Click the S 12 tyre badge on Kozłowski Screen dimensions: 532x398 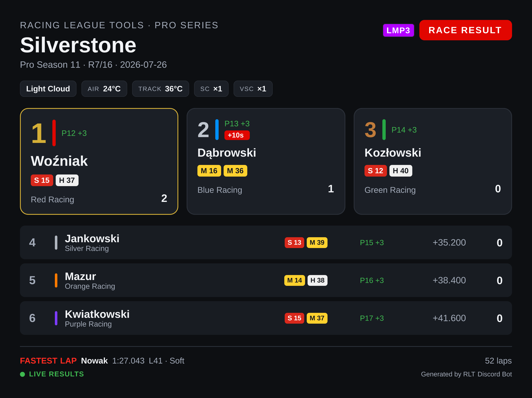(x=376, y=171)
